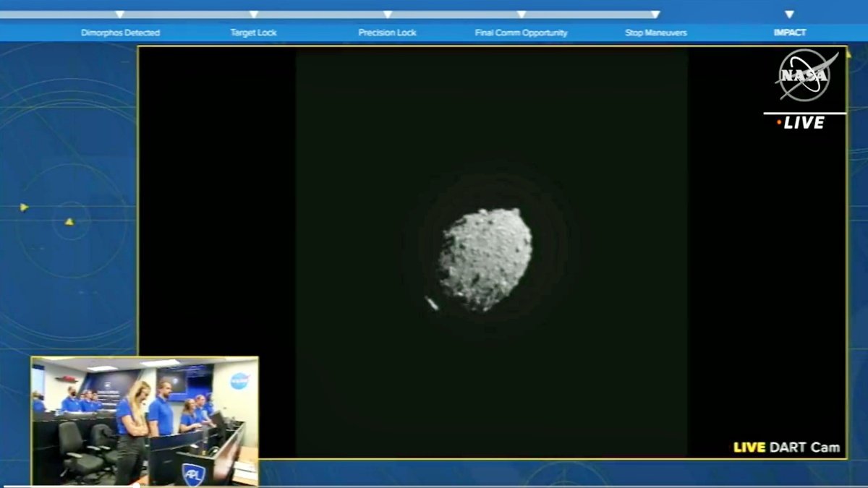Image resolution: width=868 pixels, height=488 pixels.
Task: Click the triangle marker above Target Lock
Action: [x=254, y=14]
